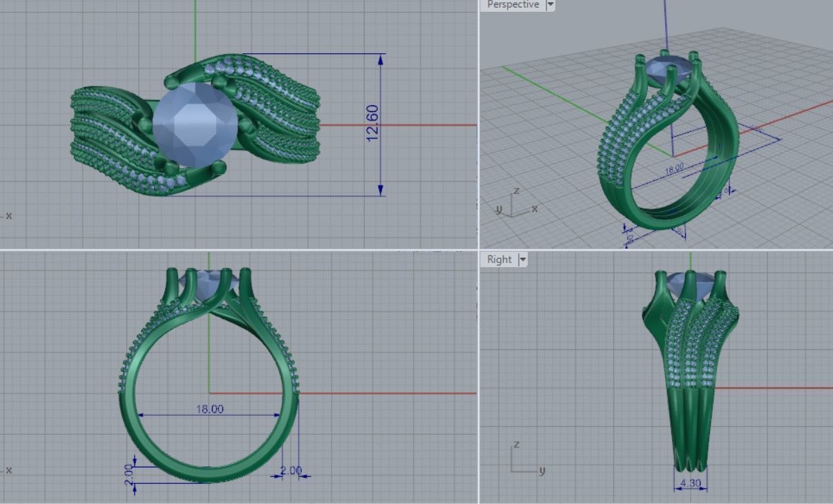Select the 4.30 dimension in Right view

690,484
